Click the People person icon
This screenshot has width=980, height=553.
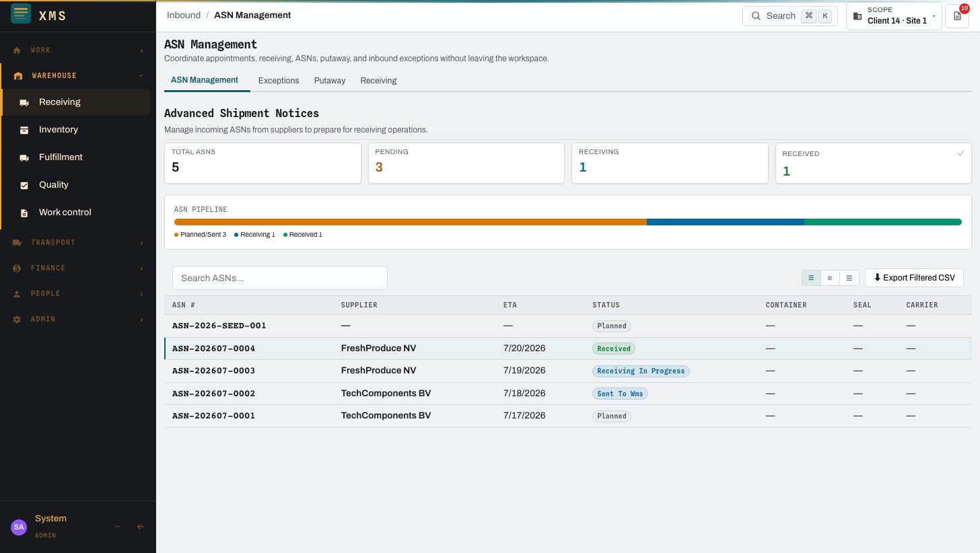pyautogui.click(x=17, y=293)
